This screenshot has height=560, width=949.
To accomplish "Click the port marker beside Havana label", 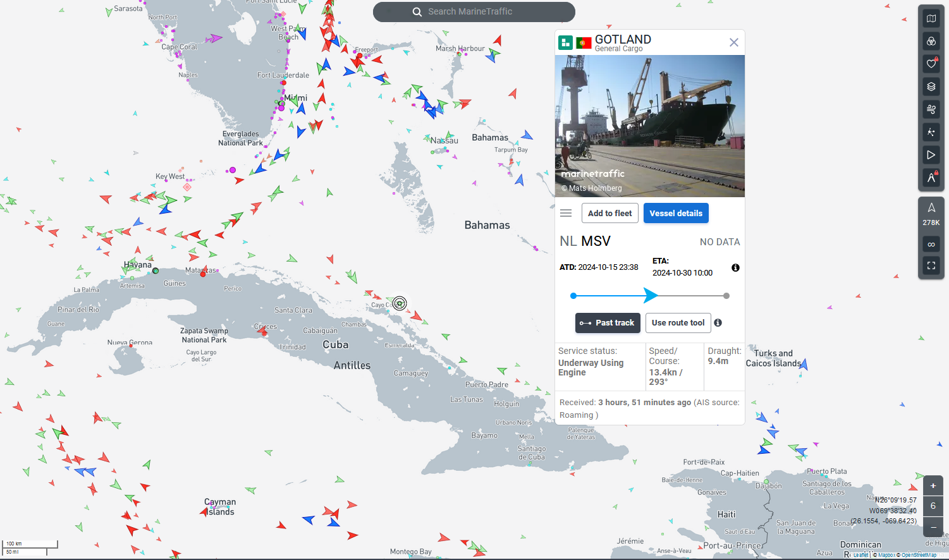I will coord(156,271).
